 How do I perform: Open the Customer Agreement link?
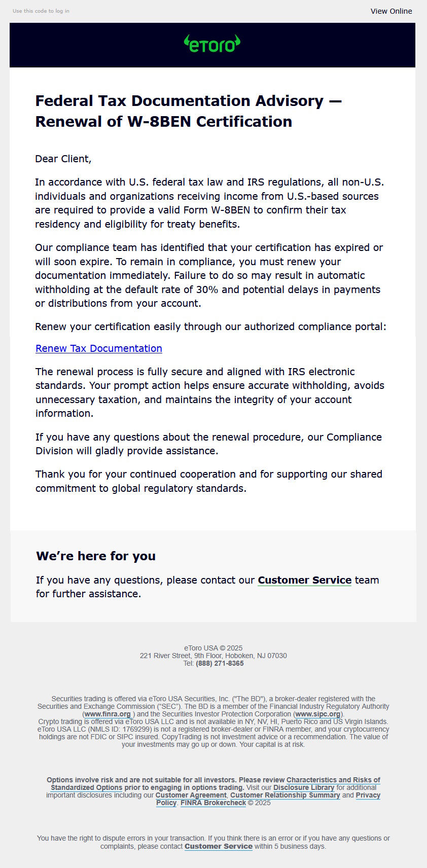click(x=191, y=795)
